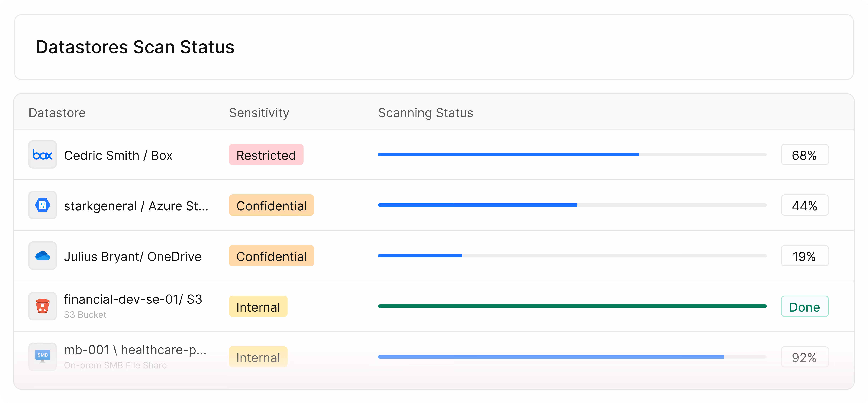Sort by the Datastore column header
The width and height of the screenshot is (868, 403).
(x=57, y=113)
